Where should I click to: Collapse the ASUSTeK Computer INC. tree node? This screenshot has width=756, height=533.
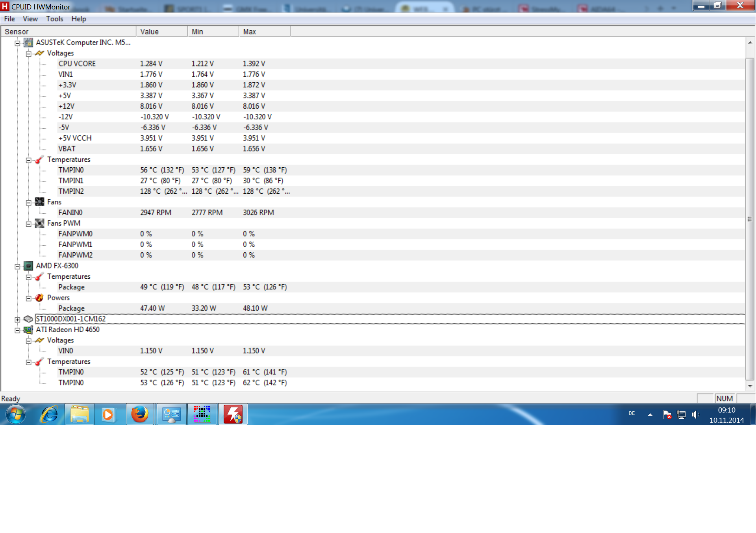[x=17, y=43]
